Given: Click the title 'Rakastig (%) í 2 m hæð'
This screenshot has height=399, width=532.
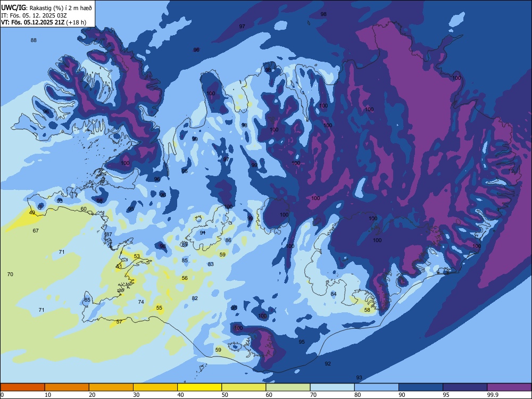Looking at the screenshot, I should pyautogui.click(x=61, y=7).
